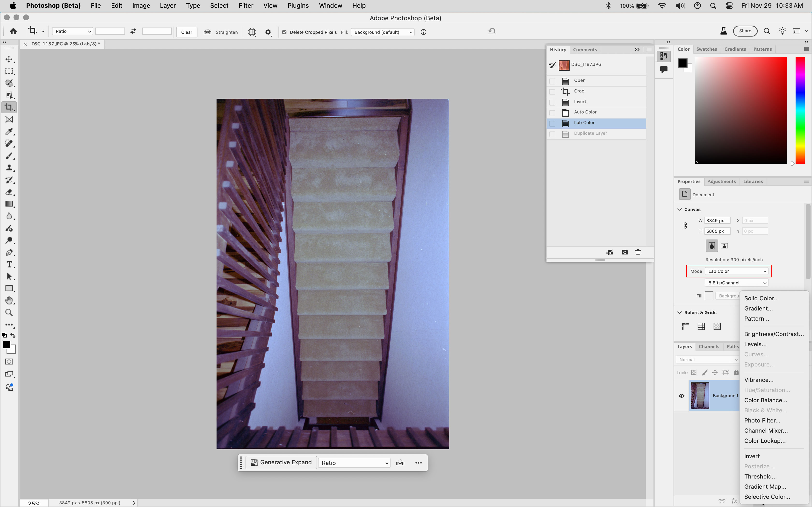
Task: Select the Move tool
Action: coord(9,59)
